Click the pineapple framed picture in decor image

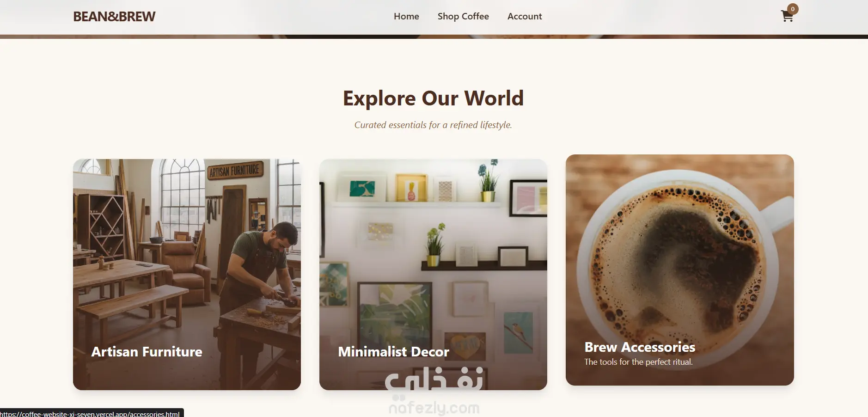(x=411, y=188)
